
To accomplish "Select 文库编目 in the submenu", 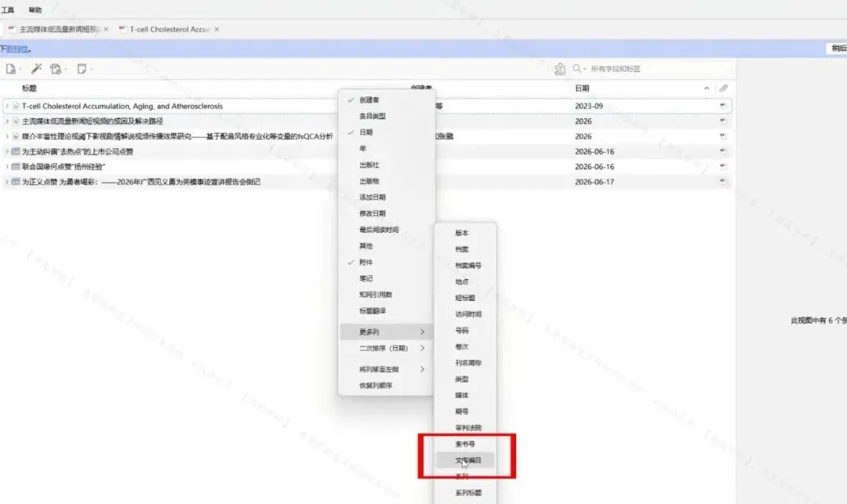I will click(x=465, y=460).
